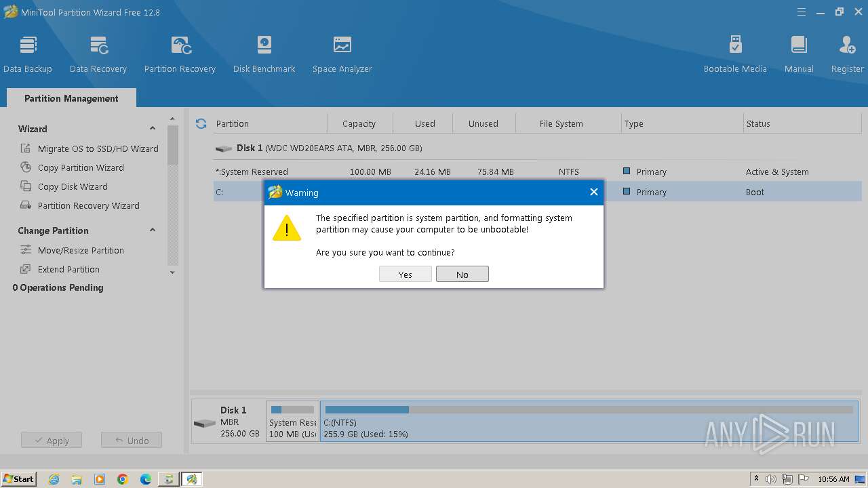Show hidden system tray icons
The height and width of the screenshot is (488, 868).
tap(756, 479)
